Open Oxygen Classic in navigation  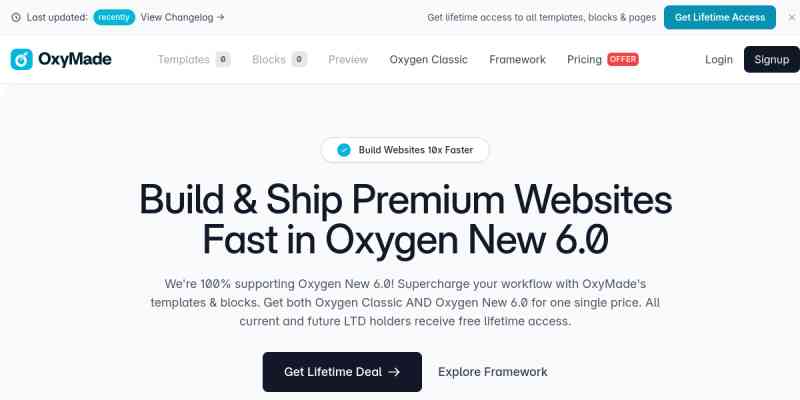click(429, 60)
